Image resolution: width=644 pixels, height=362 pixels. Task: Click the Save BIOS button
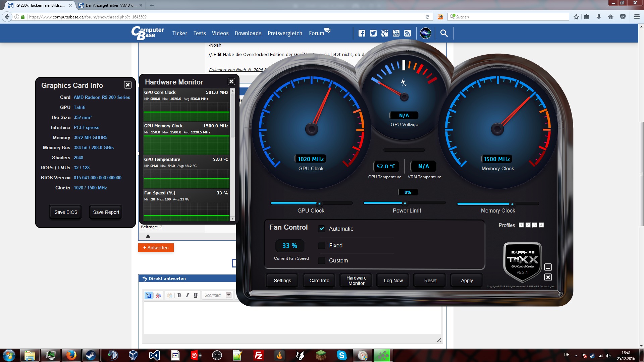(66, 212)
